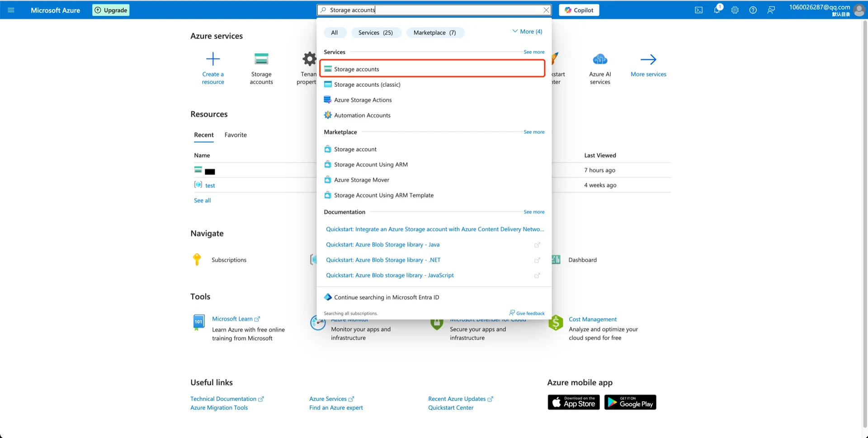
Task: Open Dashboard in Navigate section
Action: point(582,260)
